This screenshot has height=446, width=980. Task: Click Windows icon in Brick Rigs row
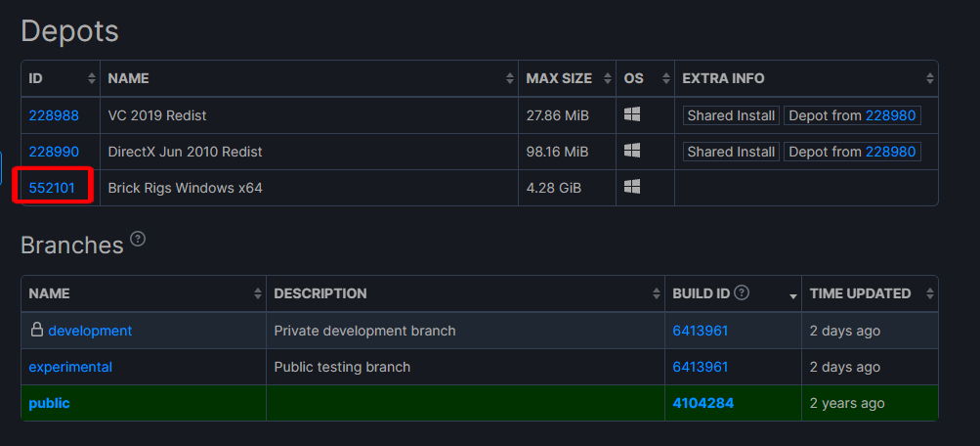click(632, 187)
